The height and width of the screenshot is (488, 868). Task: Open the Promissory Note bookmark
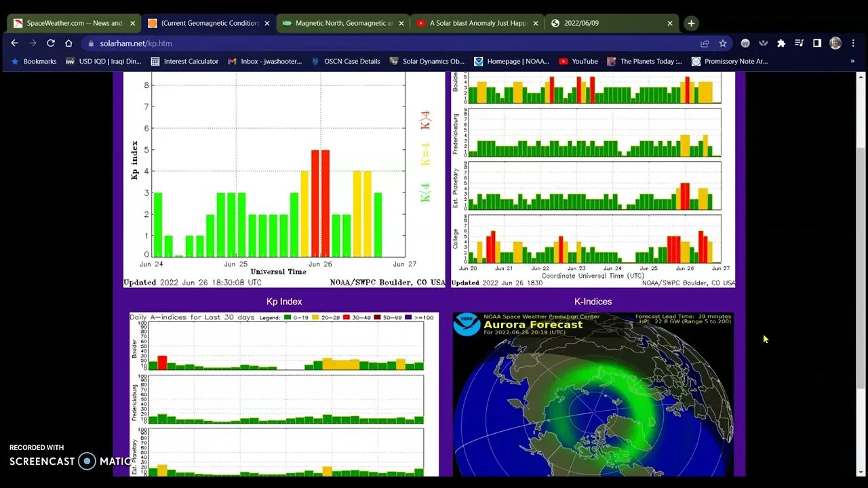click(x=730, y=61)
